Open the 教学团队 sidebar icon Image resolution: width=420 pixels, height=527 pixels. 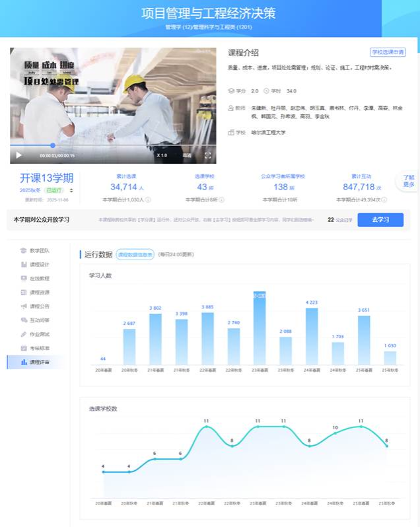pyautogui.click(x=24, y=251)
